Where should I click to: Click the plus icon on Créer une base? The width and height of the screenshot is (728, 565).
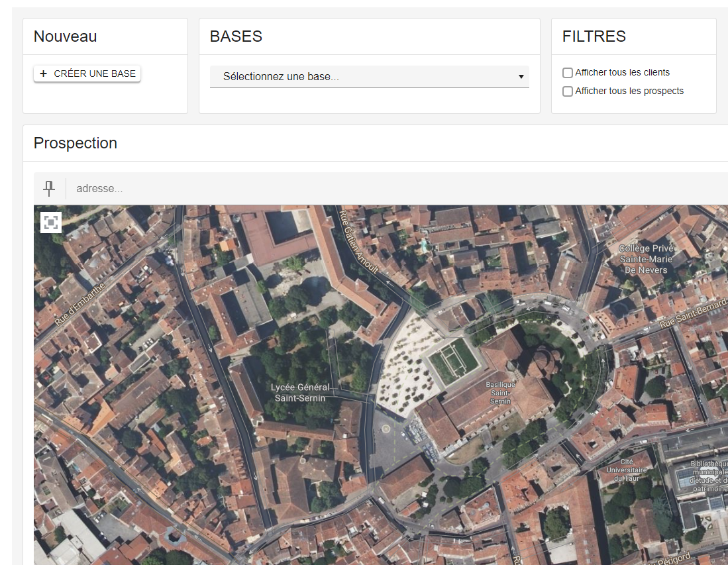(x=44, y=74)
